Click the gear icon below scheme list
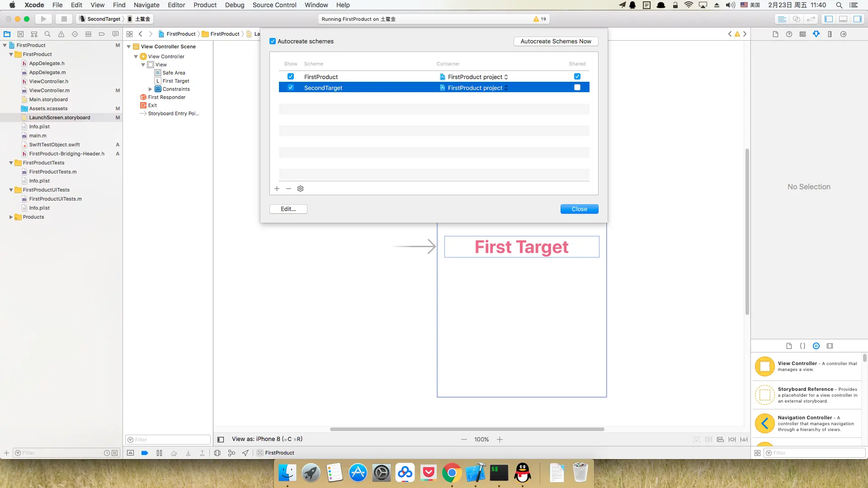The height and width of the screenshot is (488, 868). (300, 189)
